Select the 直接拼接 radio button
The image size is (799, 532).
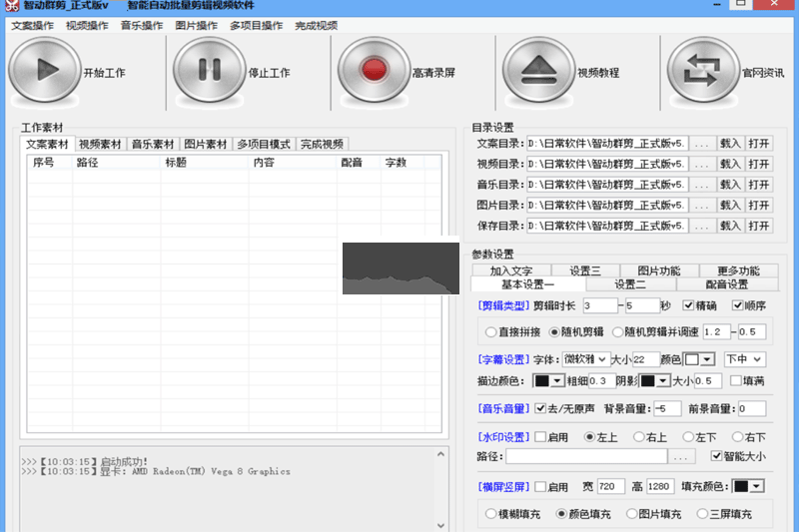click(490, 331)
